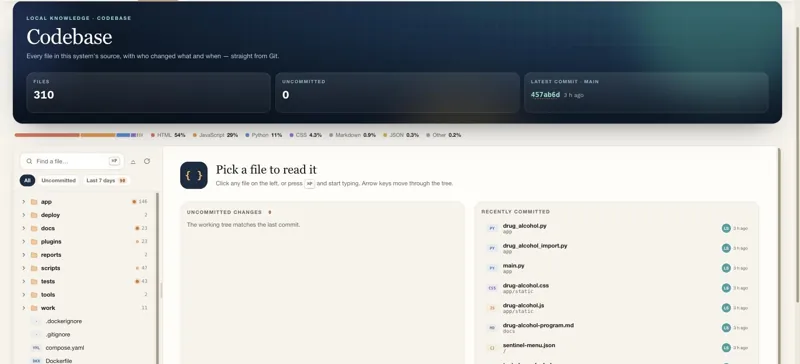Image resolution: width=800 pixels, height=364 pixels.
Task: Click the deploy folder icon
Action: (34, 215)
